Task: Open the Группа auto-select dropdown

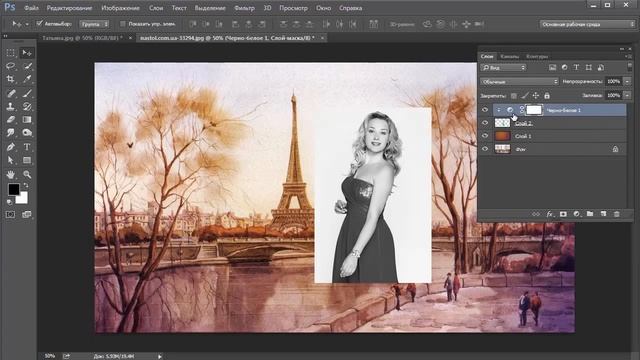Action: point(94,24)
